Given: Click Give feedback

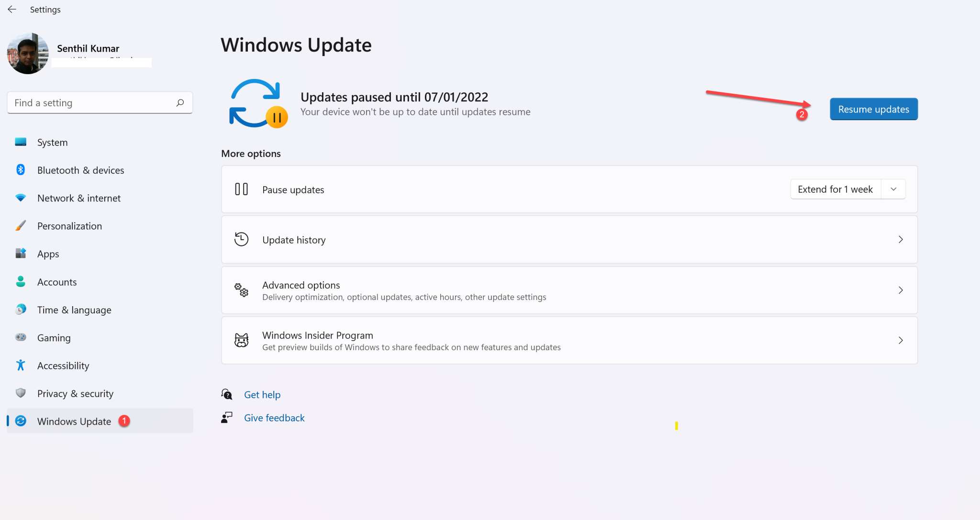Looking at the screenshot, I should [x=274, y=417].
